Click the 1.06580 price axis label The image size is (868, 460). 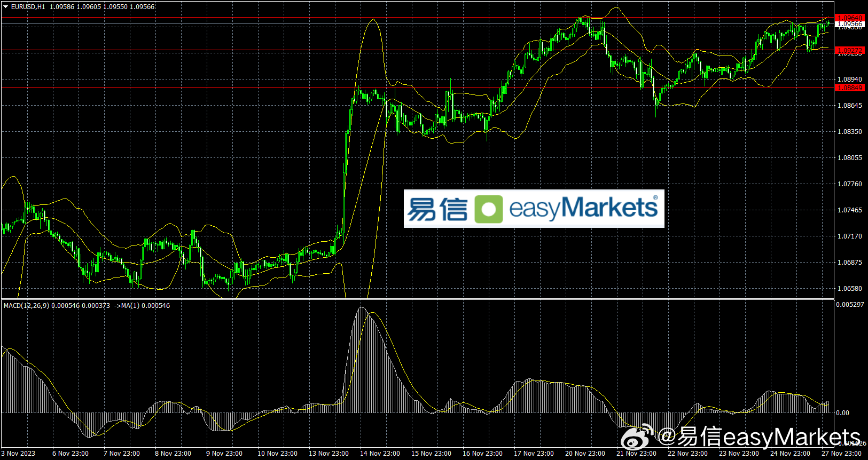pyautogui.click(x=849, y=289)
